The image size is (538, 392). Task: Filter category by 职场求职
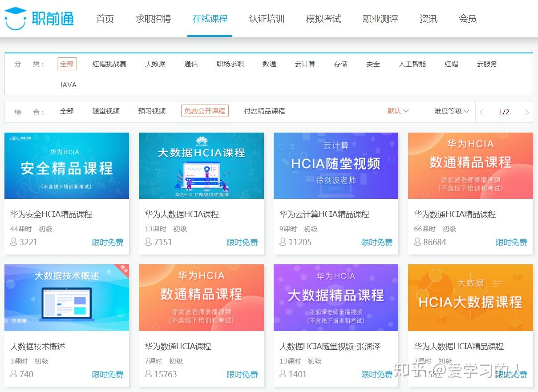230,64
